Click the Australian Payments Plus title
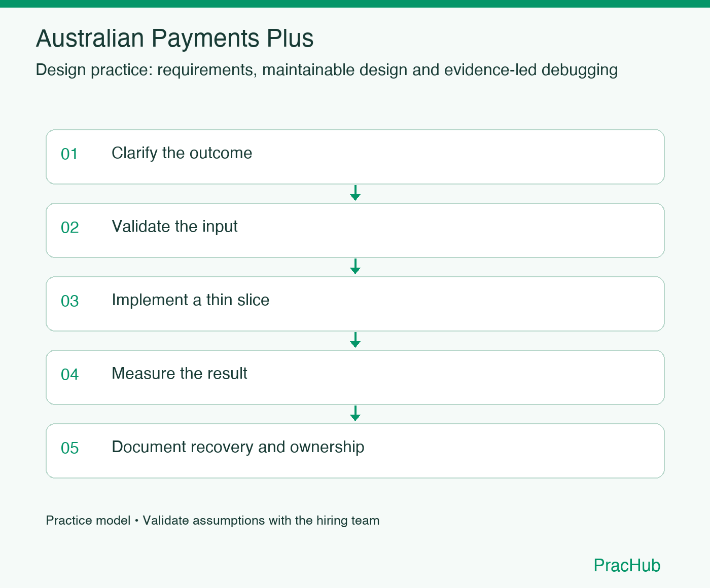This screenshot has height=588, width=710. coord(175,39)
